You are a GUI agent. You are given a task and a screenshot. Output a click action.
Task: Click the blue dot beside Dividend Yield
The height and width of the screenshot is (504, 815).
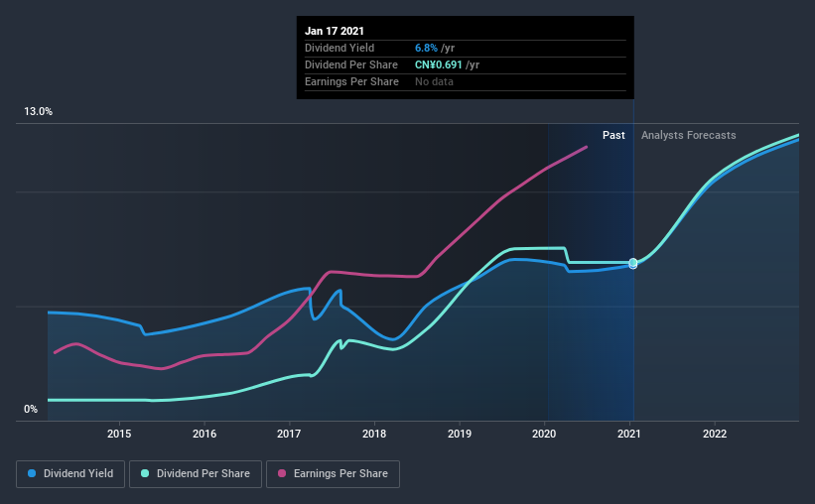(x=32, y=473)
